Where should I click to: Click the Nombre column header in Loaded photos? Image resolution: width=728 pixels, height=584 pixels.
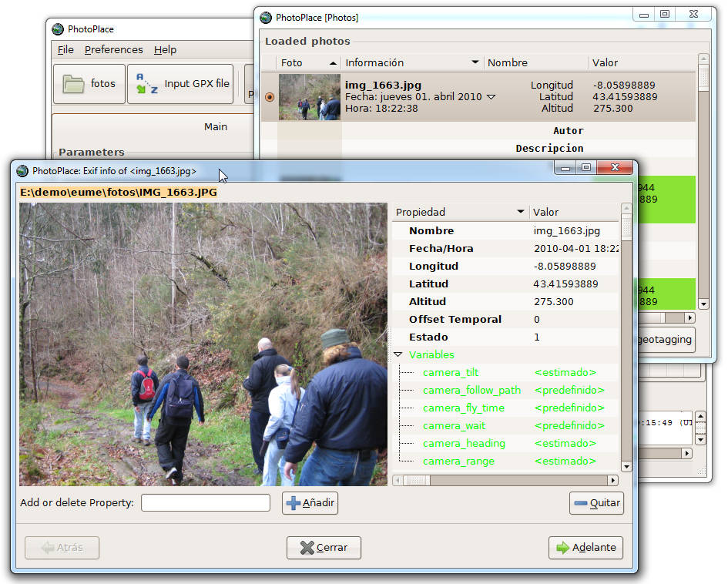(x=535, y=62)
